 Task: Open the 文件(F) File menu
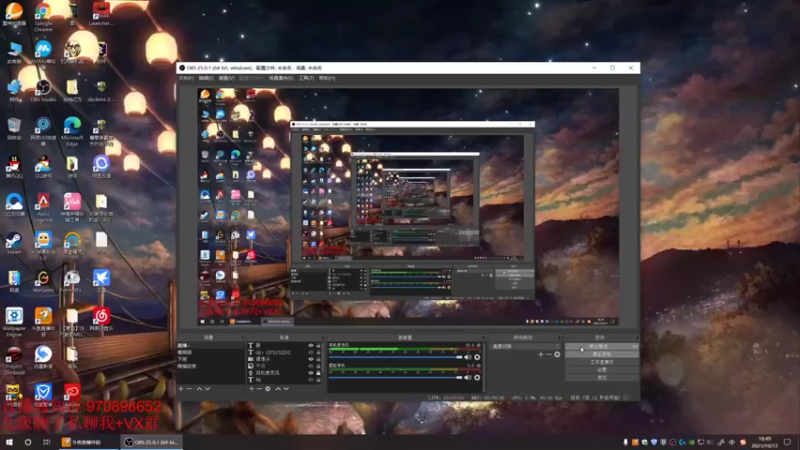click(186, 78)
